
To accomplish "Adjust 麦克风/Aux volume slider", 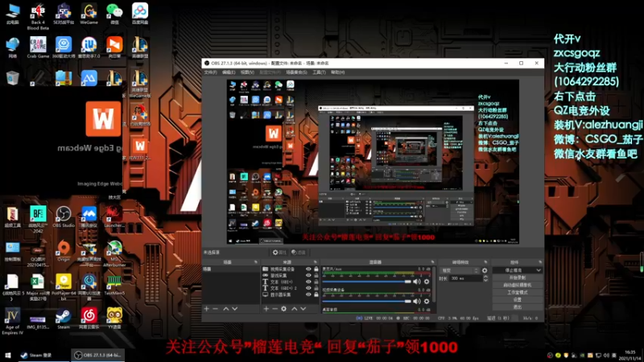I will (367, 282).
